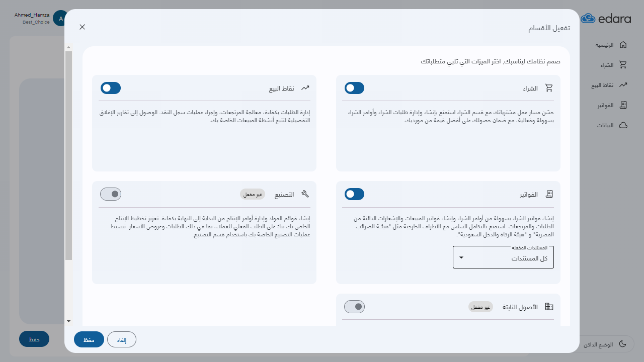Click the تفعيل الأقسام dialog title
The image size is (644, 362).
tap(549, 28)
